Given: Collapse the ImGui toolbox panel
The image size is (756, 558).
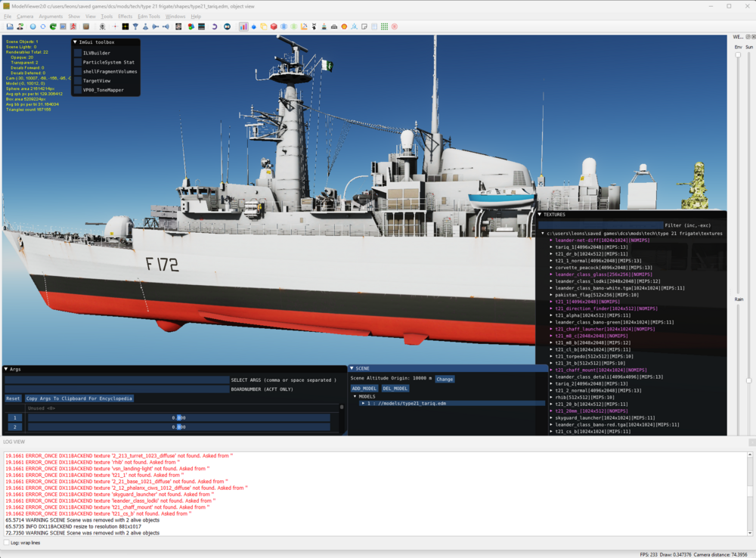Looking at the screenshot, I should (x=75, y=42).
